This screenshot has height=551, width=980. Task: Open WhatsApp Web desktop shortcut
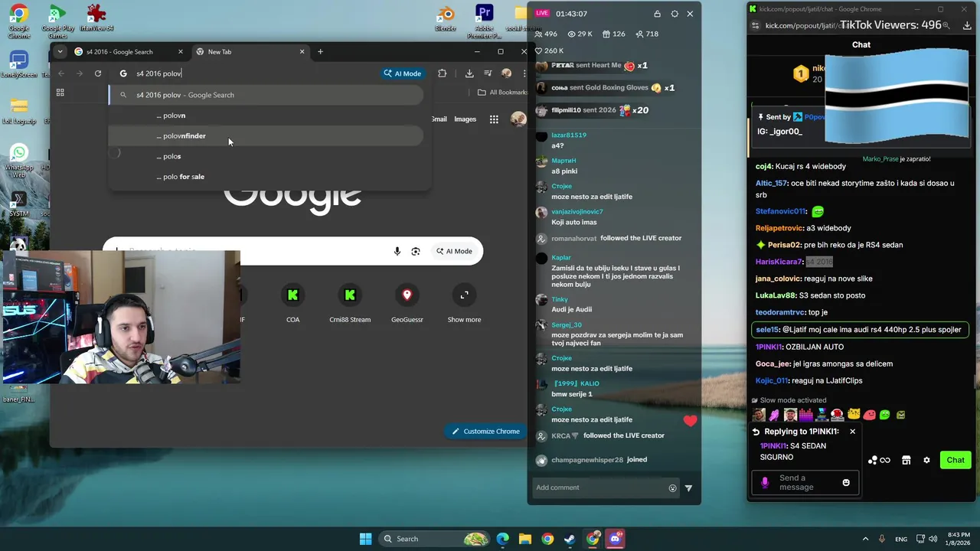19,161
